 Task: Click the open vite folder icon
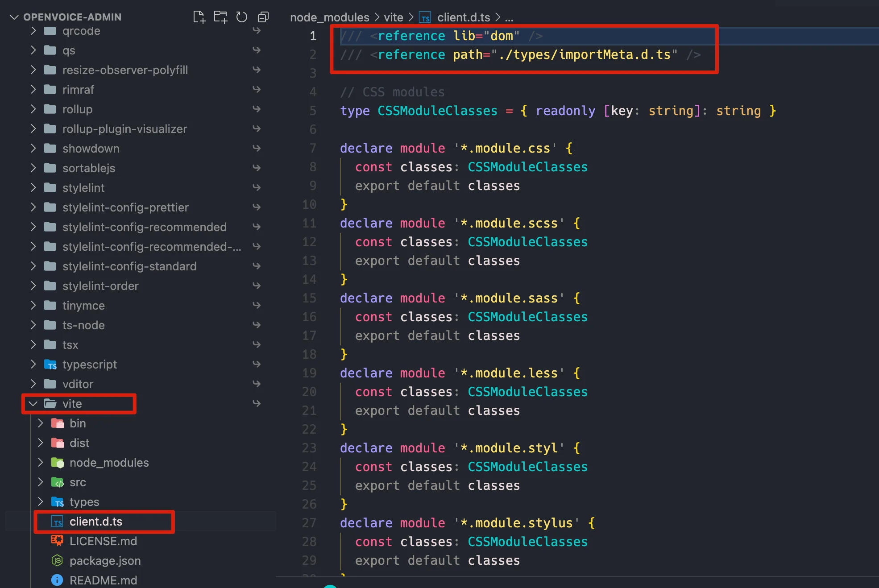coord(50,404)
